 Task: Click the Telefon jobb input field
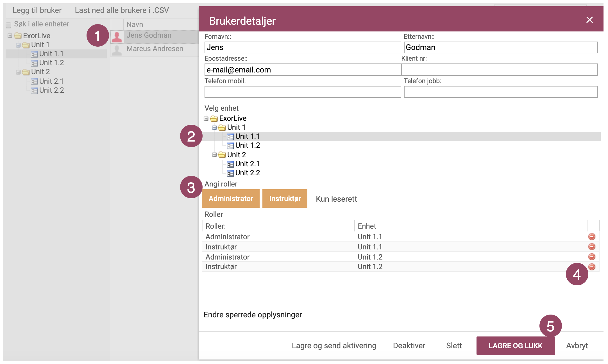pos(501,92)
